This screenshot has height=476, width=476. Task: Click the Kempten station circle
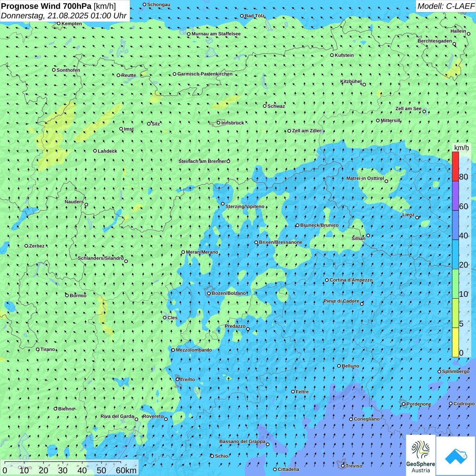tap(58, 23)
